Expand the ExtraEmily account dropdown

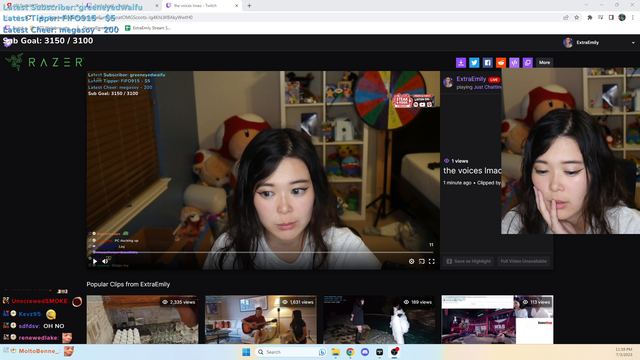tap(633, 42)
